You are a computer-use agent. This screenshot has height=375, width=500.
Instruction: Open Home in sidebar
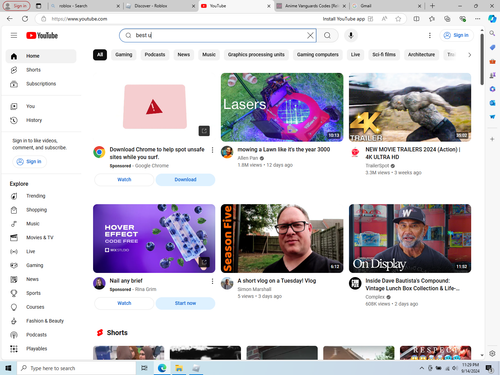[x=41, y=56]
